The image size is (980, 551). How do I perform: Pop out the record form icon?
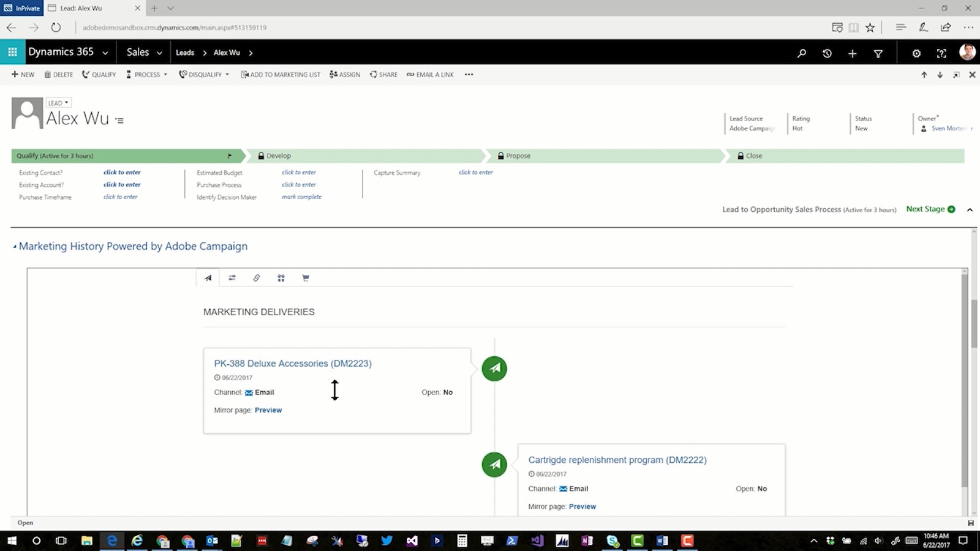[x=956, y=75]
